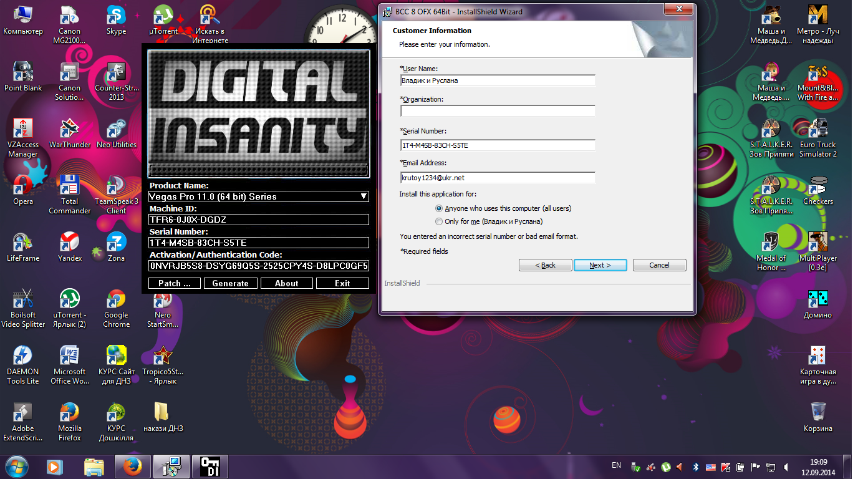The height and width of the screenshot is (489, 868).
Task: Click the Activation/Authentication Code field
Action: point(259,266)
